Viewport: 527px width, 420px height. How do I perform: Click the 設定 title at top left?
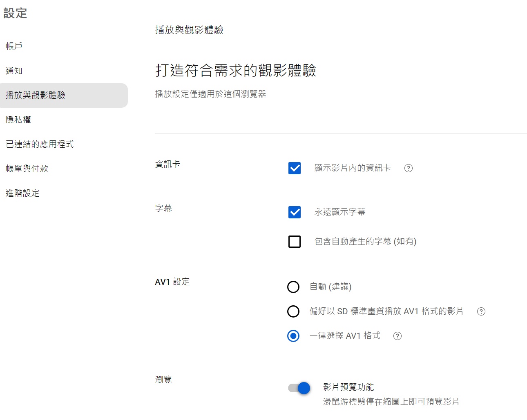pos(16,13)
